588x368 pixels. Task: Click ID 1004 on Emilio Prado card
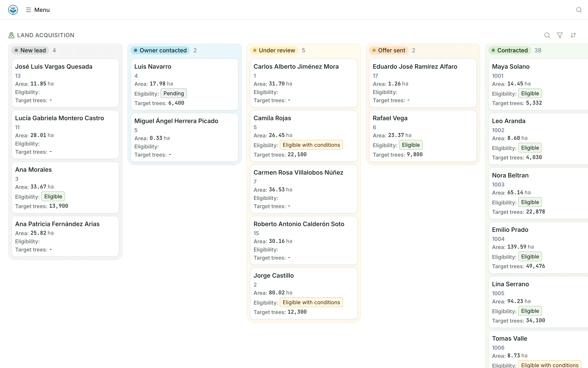(x=498, y=239)
